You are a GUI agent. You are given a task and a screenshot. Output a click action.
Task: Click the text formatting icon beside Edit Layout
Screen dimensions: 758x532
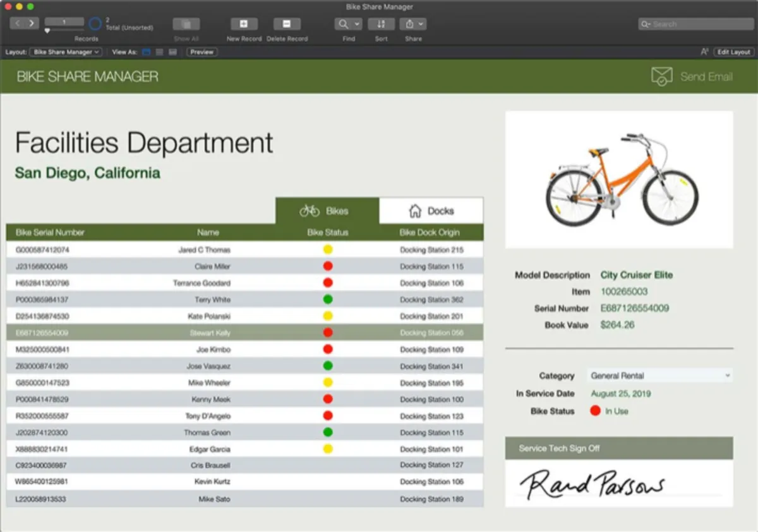point(704,52)
